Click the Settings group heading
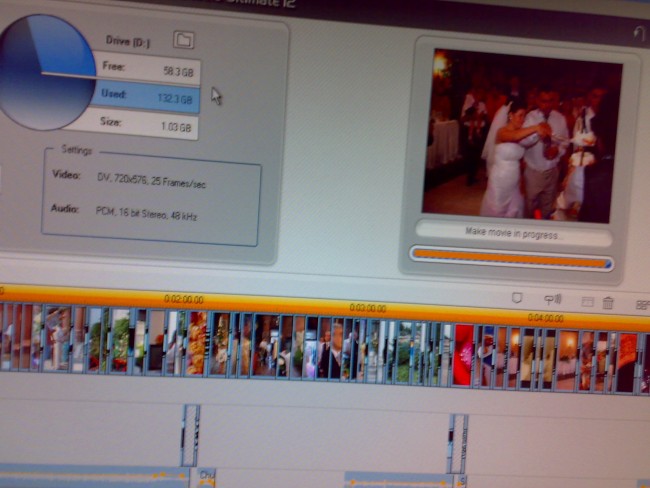650x488 pixels. coord(76,150)
